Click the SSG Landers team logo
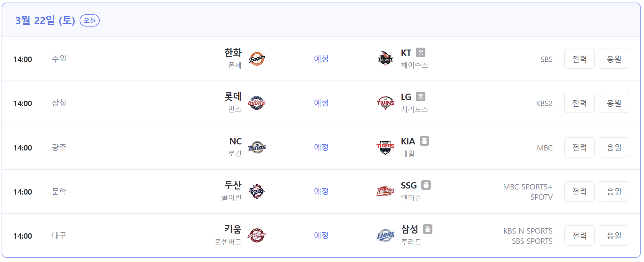Viewport: 644px width, 262px height. (385, 191)
